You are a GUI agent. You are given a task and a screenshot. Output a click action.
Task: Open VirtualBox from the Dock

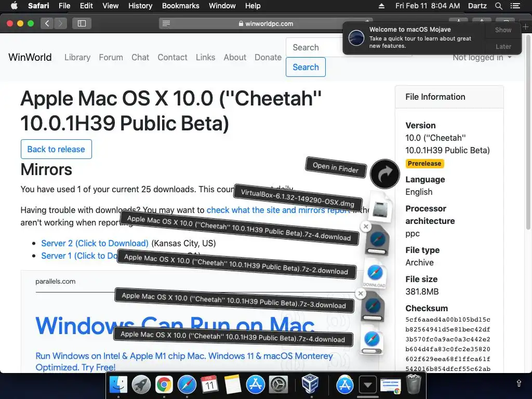(x=310, y=384)
